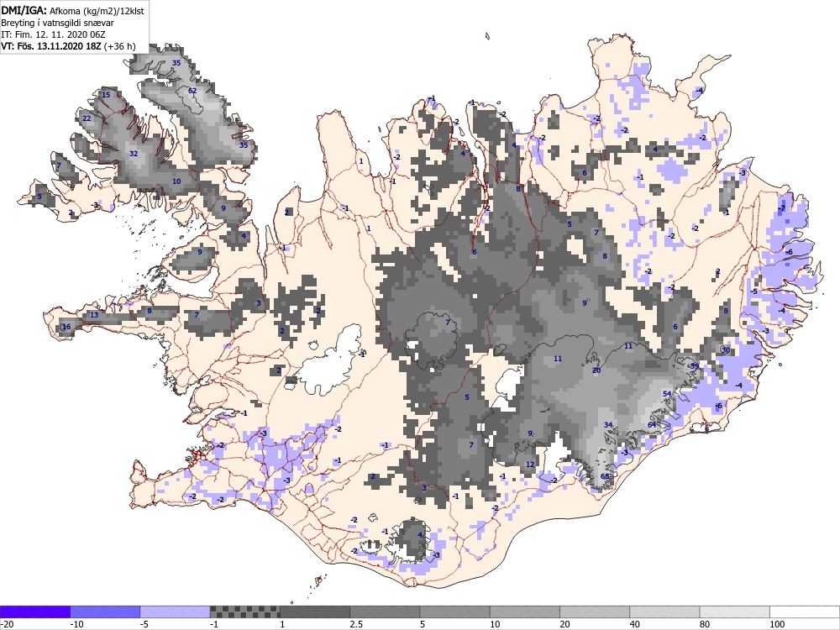Click the '-20' legend scale label
The height and width of the screenshot is (630, 840).
coord(7,624)
